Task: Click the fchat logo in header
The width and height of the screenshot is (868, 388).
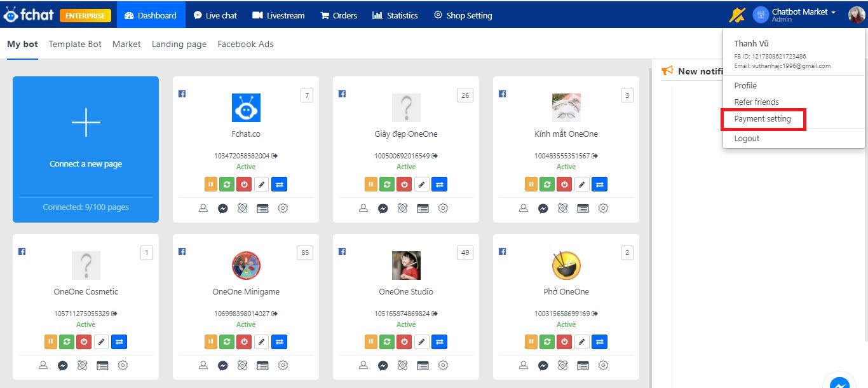Action: click(29, 15)
